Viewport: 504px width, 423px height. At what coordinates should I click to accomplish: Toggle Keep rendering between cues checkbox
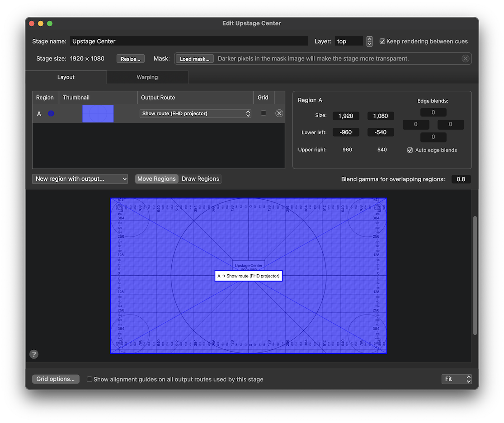pyautogui.click(x=382, y=41)
